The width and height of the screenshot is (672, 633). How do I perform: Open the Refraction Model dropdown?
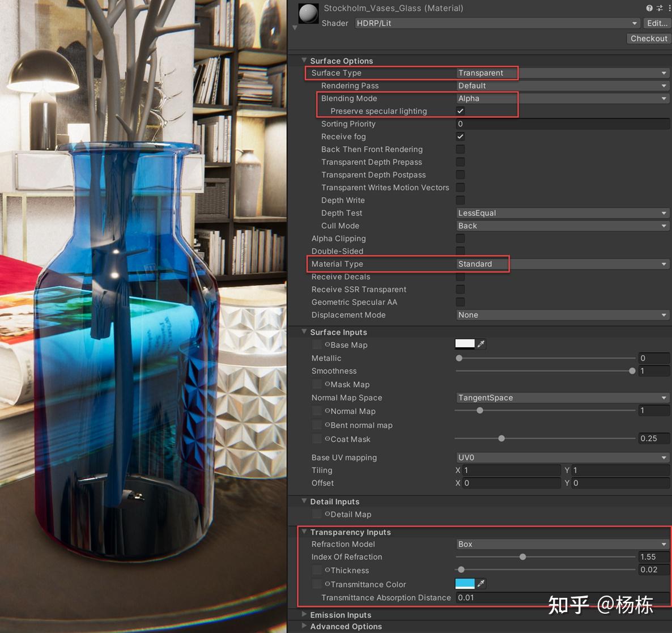561,544
